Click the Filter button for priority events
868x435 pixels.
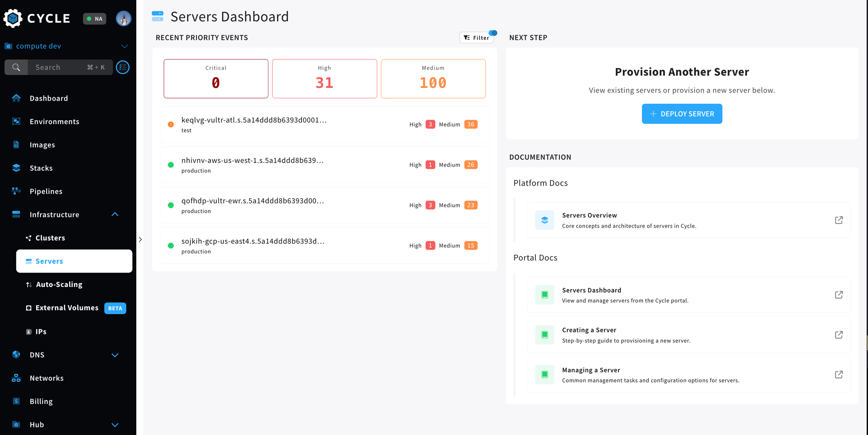477,38
